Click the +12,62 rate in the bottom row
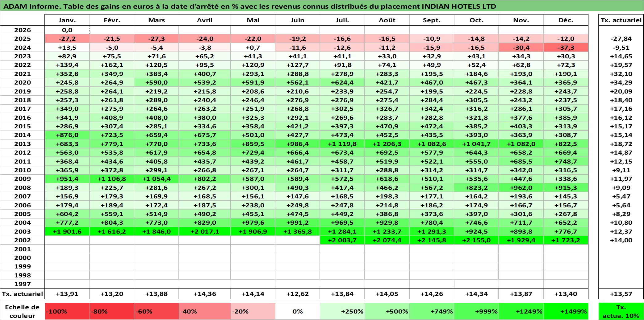 [x=297, y=294]
